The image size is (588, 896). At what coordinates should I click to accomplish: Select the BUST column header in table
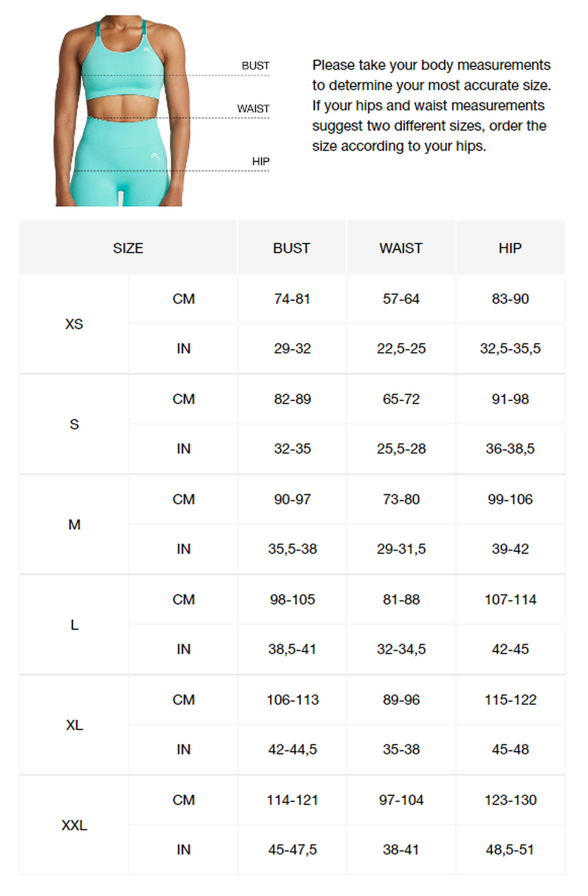(291, 248)
